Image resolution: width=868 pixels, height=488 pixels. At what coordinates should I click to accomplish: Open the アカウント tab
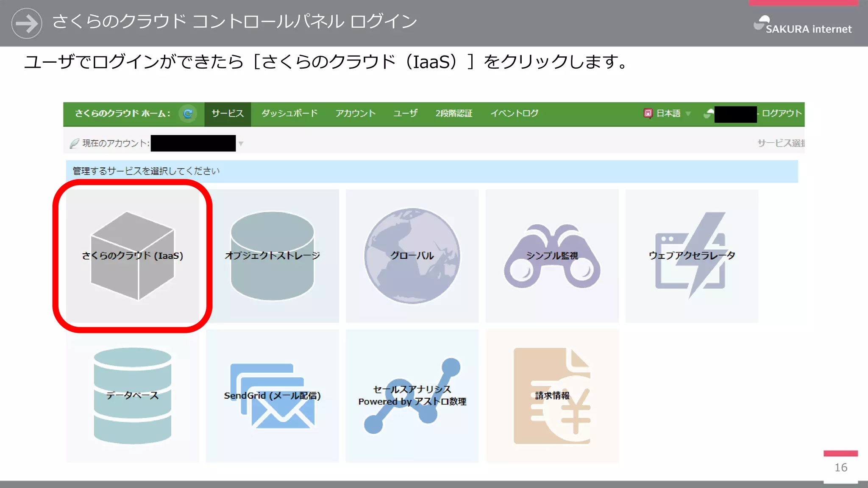[356, 114]
